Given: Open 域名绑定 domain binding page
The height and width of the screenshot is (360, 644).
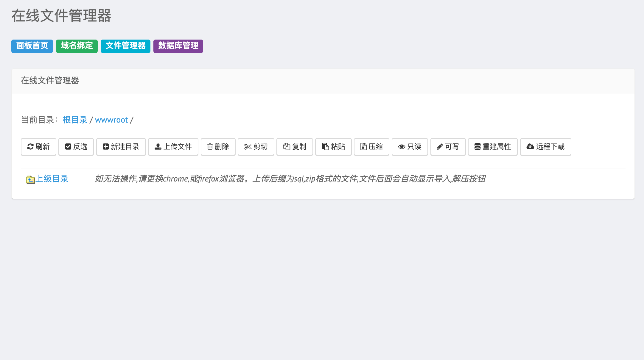Looking at the screenshot, I should click(x=77, y=46).
